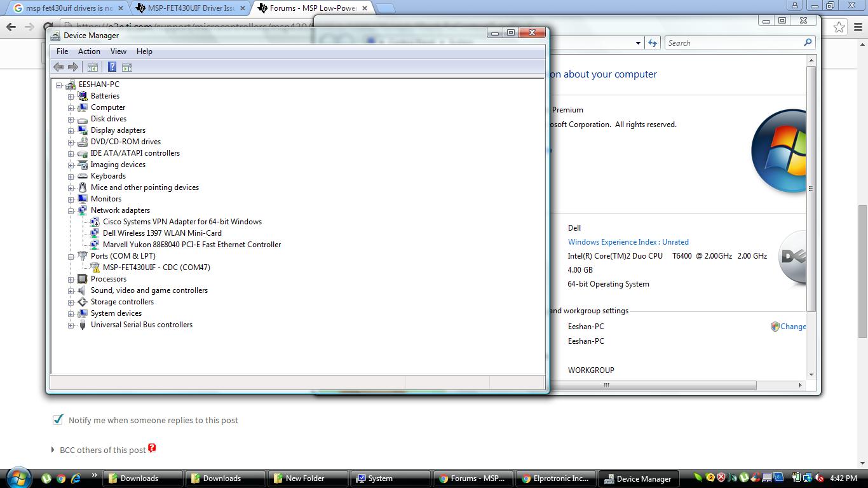Open the Help menu
This screenshot has width=868, height=488.
pos(144,51)
